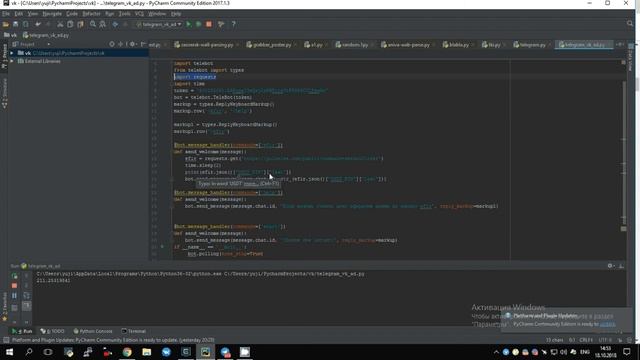
Task: Open Search Everywhere magnifier at top right
Action: [x=630, y=24]
